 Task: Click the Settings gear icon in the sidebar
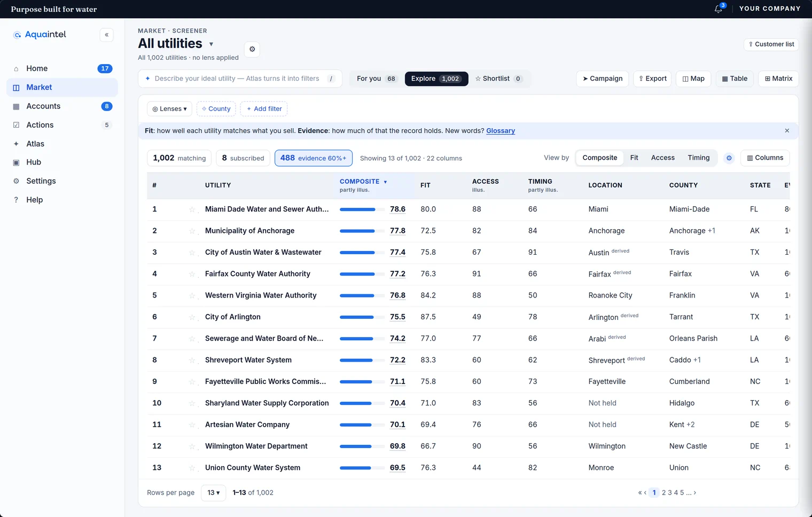[16, 181]
